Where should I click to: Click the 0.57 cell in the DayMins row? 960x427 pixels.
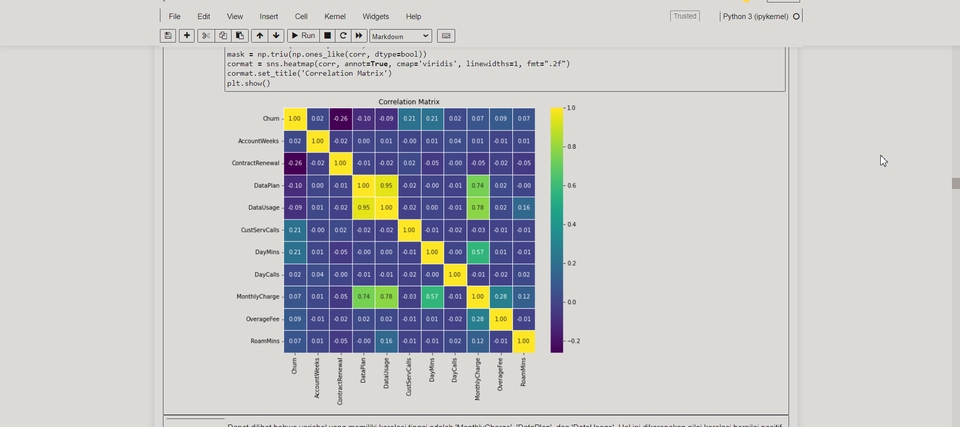pos(478,252)
